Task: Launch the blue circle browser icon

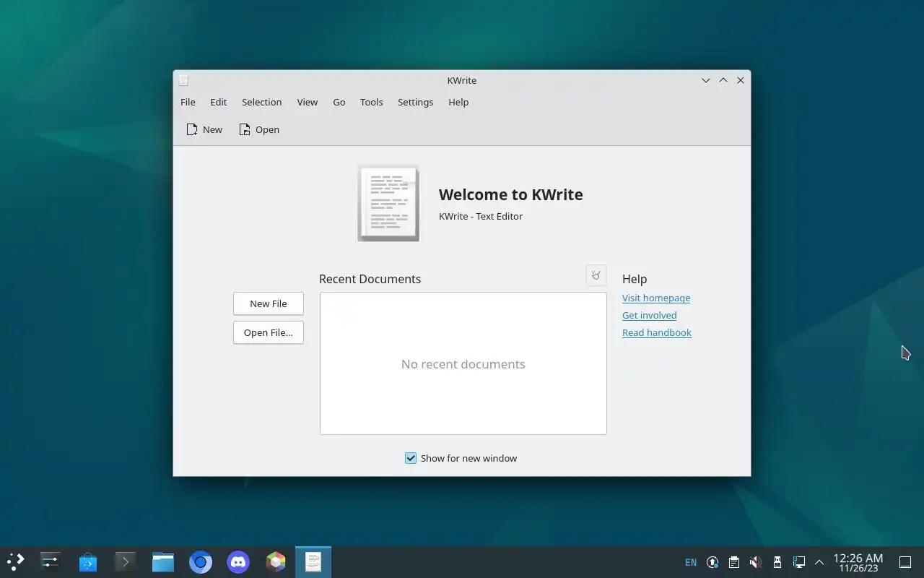Action: [201, 562]
